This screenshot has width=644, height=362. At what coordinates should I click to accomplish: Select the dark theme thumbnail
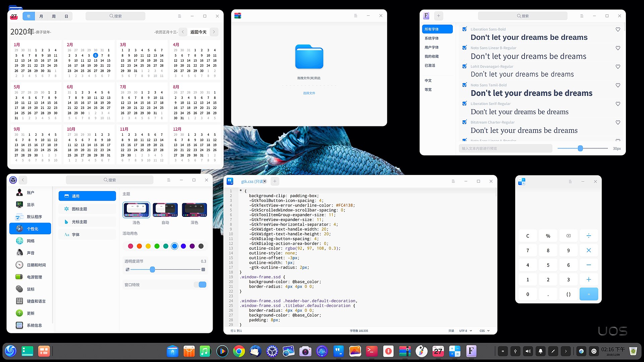[x=194, y=210]
